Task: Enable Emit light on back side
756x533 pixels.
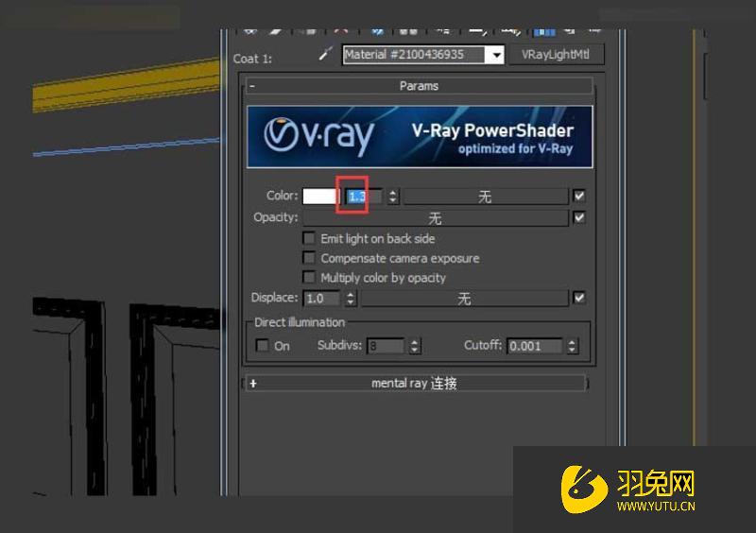Action: tap(309, 238)
